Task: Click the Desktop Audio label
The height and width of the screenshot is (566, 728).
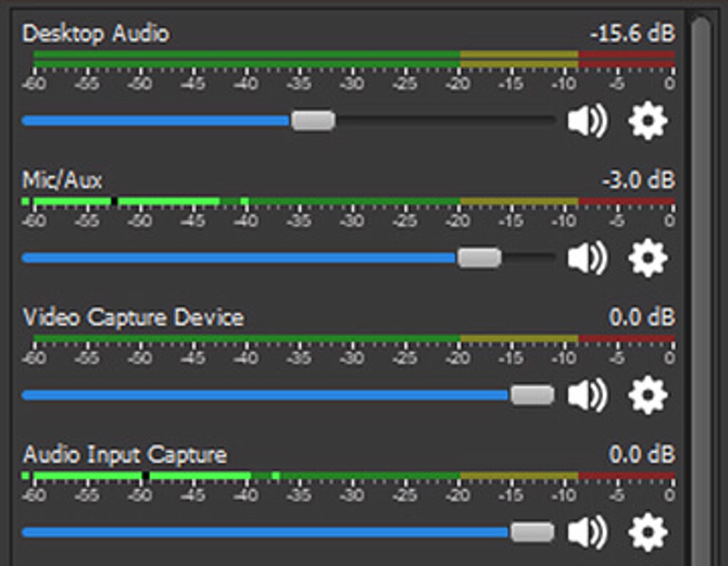Action: [x=96, y=34]
